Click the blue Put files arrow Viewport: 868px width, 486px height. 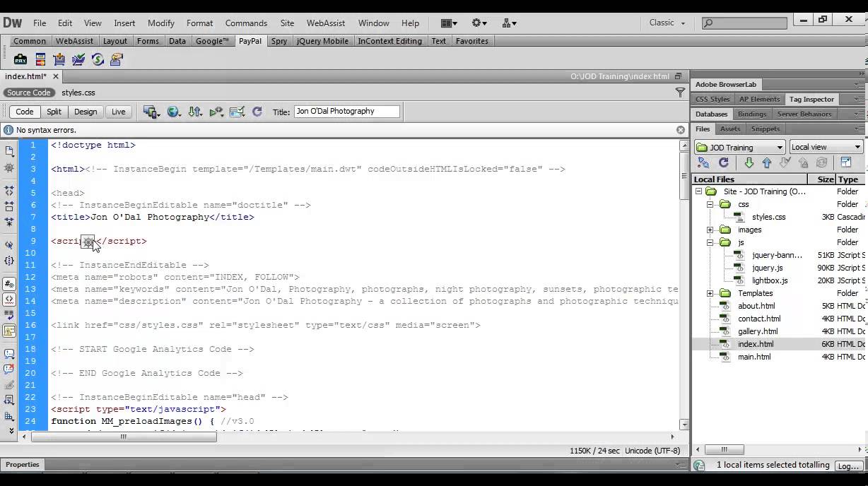coord(767,163)
